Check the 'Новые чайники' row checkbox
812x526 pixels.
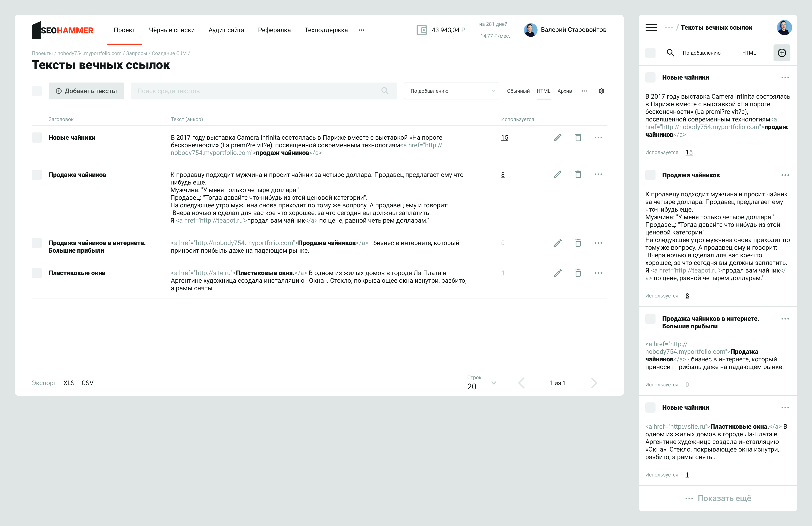click(x=37, y=138)
